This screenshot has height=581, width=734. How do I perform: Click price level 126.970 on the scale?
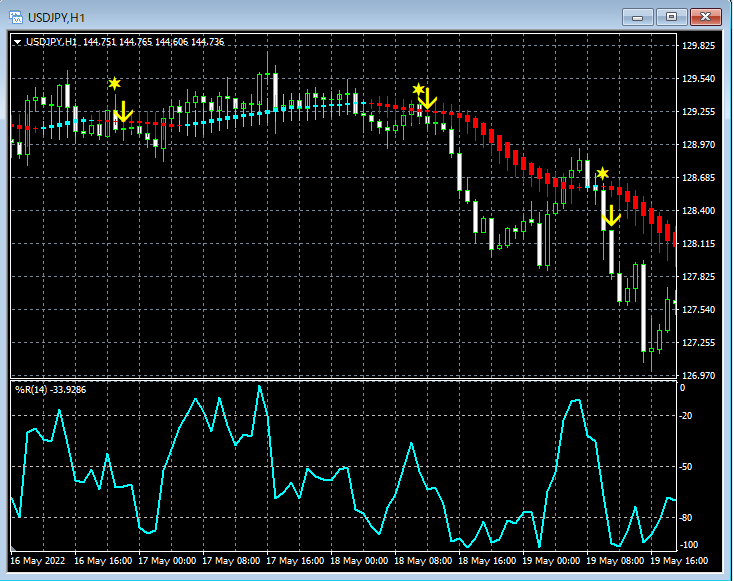[698, 375]
